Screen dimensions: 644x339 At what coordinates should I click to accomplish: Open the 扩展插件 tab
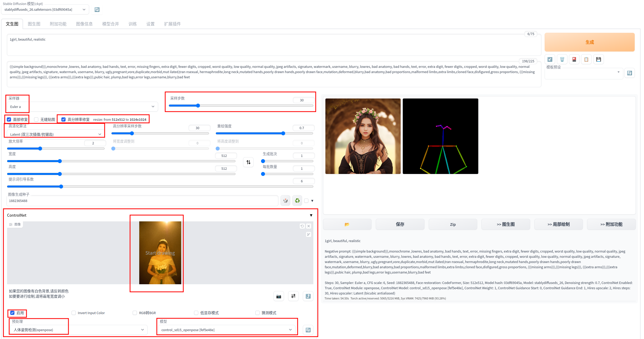[172, 24]
